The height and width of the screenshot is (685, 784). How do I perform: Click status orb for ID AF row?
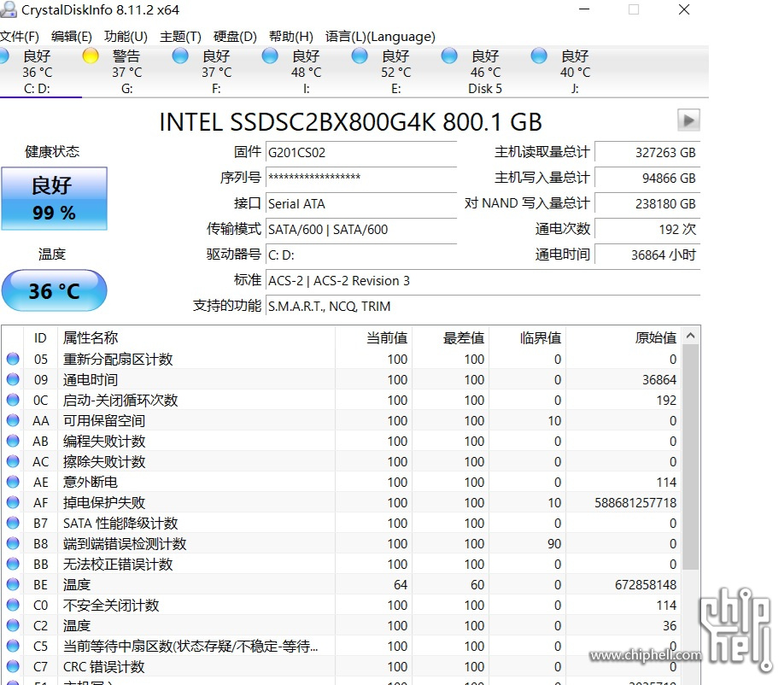[13, 502]
